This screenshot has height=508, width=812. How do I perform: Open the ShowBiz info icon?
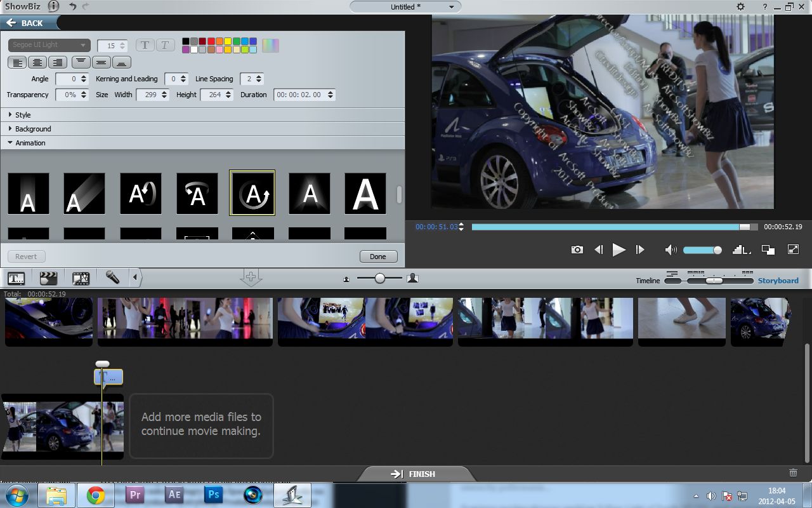tap(53, 6)
